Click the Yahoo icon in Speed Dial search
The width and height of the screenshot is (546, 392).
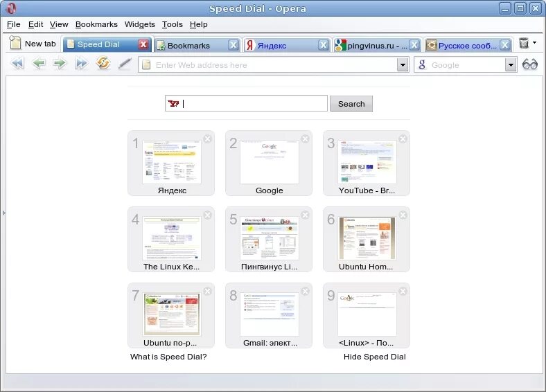[x=173, y=103]
